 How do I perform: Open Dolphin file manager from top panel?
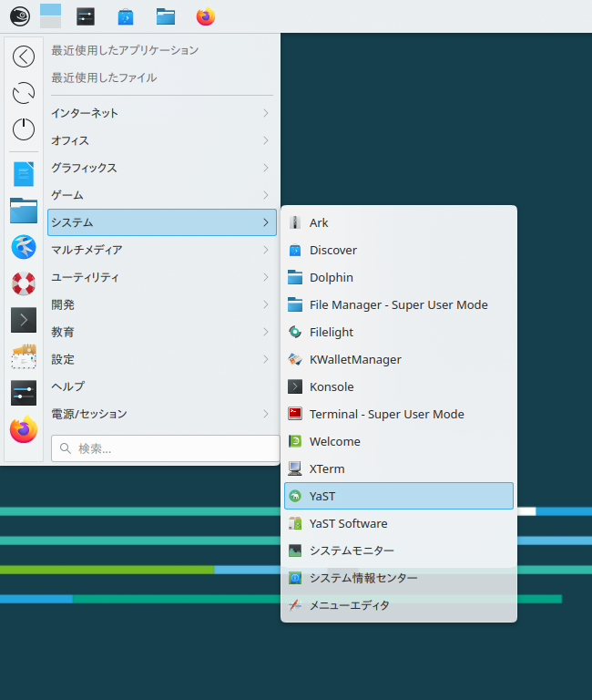[x=166, y=16]
